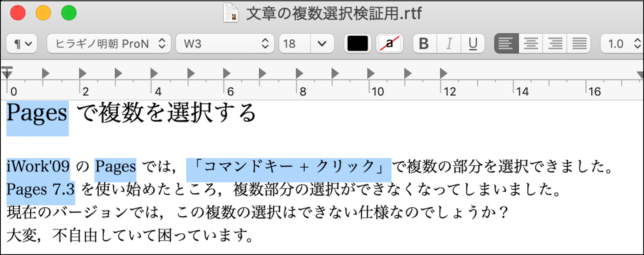Click the last line 大変, 不自由していて困っています。
The width and height of the screenshot is (644, 255).
point(130,235)
